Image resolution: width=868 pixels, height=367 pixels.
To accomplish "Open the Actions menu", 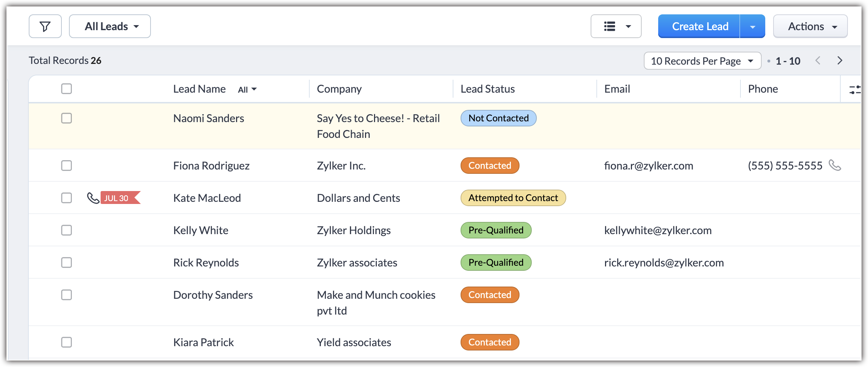I will coord(810,26).
